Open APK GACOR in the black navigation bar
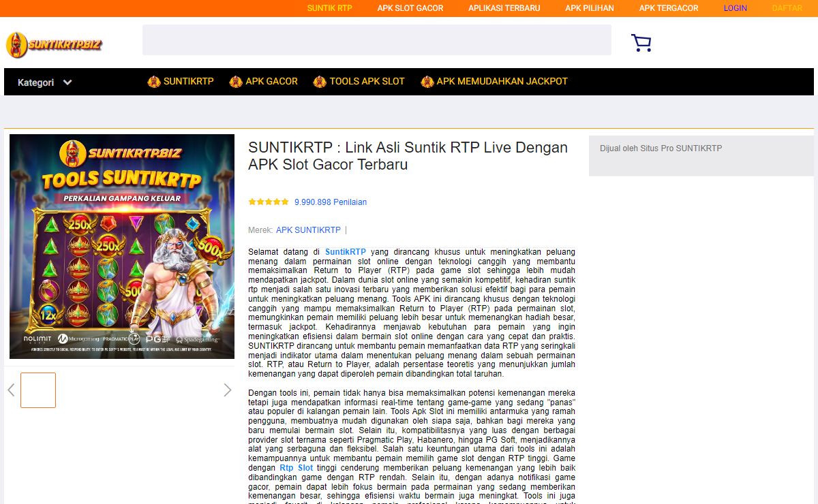818x504 pixels. [x=272, y=82]
